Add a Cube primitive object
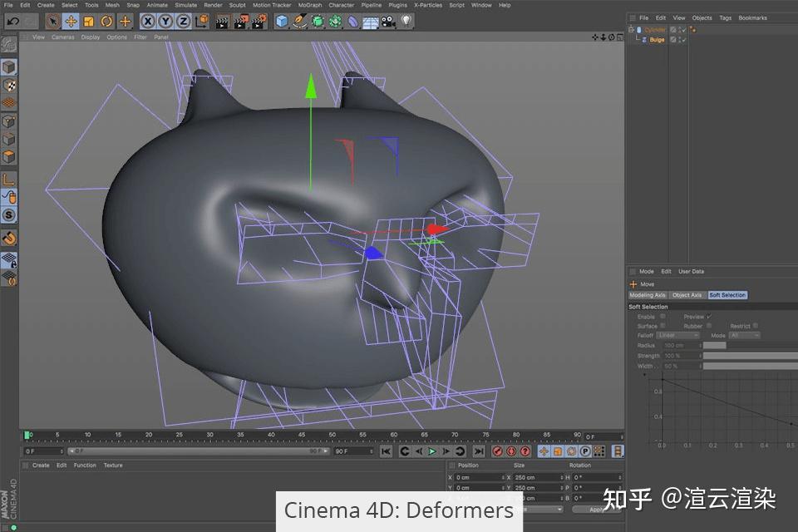Viewport: 798px width, 532px height. click(282, 22)
